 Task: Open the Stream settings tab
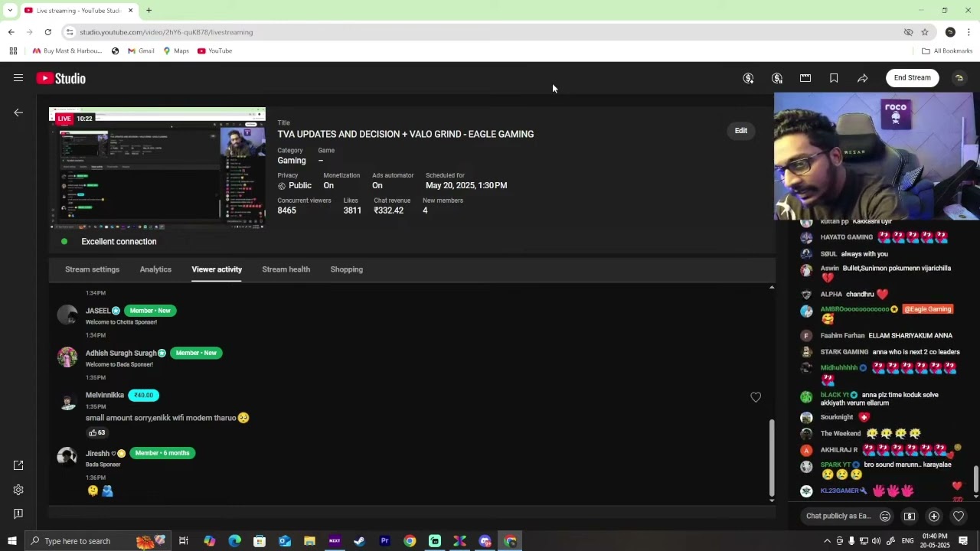pyautogui.click(x=92, y=269)
